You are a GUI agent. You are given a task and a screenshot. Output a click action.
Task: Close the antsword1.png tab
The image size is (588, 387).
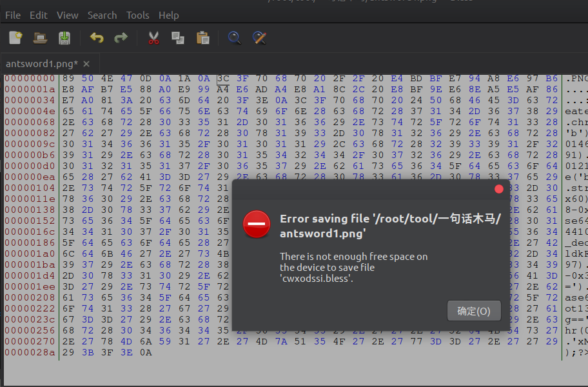tap(86, 63)
